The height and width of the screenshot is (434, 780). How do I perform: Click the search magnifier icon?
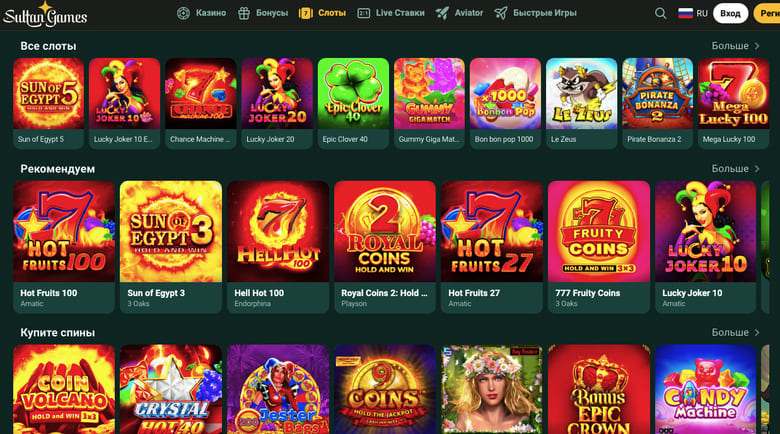pyautogui.click(x=660, y=13)
